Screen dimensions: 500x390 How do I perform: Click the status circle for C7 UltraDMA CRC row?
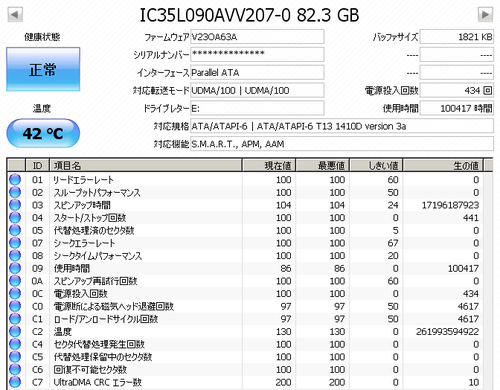pyautogui.click(x=15, y=382)
